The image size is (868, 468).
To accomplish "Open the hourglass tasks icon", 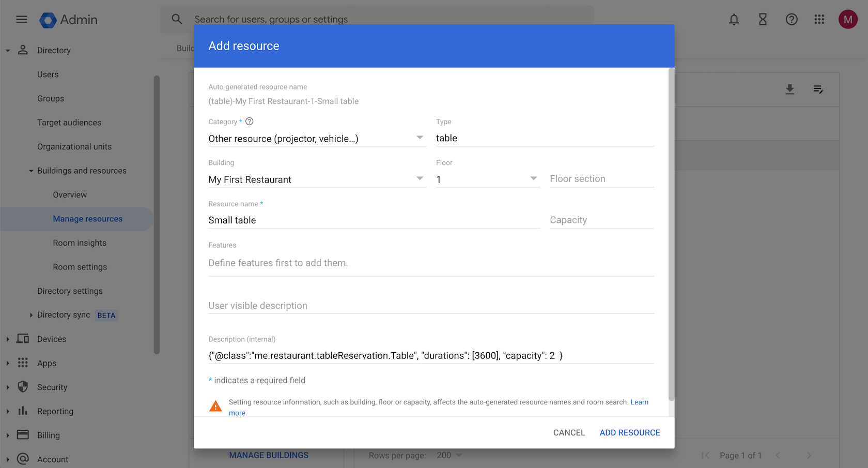I will click(763, 20).
